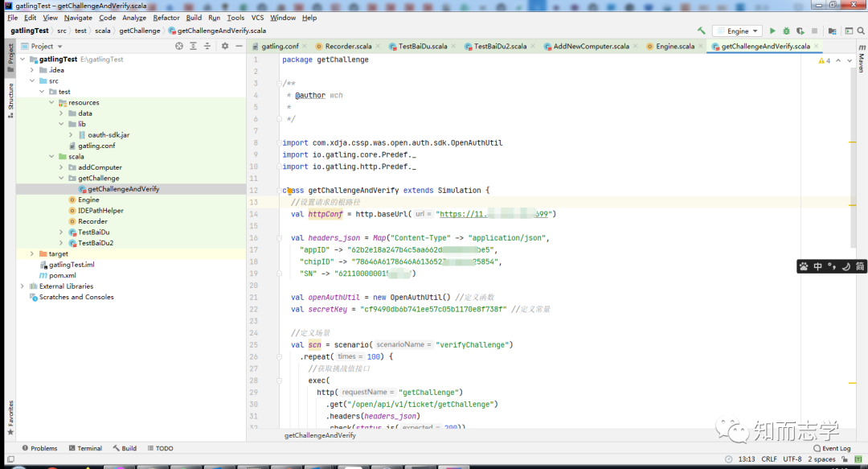Open the Structure tool window stripe
The height and width of the screenshot is (469, 868).
10,101
